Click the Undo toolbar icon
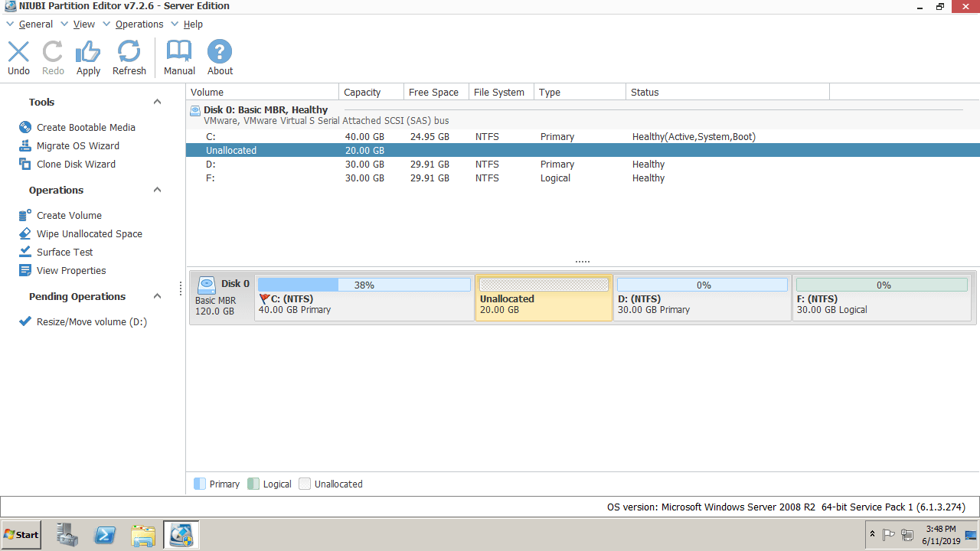 (x=18, y=58)
